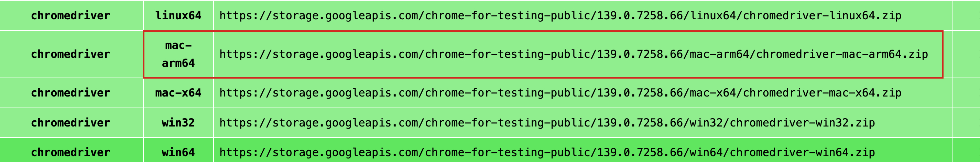Screen dimensions: 980x162
Task: Select chromedriver label in the win32 row
Action: (70, 123)
